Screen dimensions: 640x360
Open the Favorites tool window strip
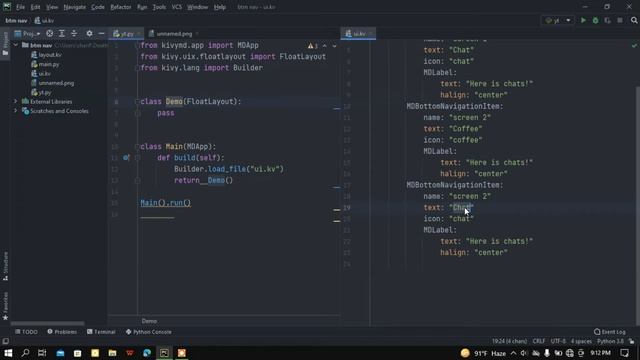(5, 306)
